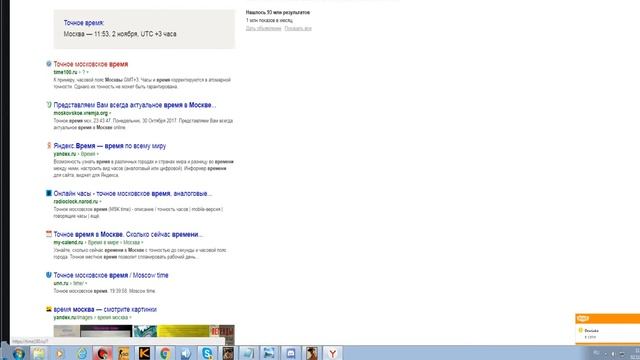The image size is (640, 360).
Task: Click Skype notification popup message body
Action: tap(608, 333)
